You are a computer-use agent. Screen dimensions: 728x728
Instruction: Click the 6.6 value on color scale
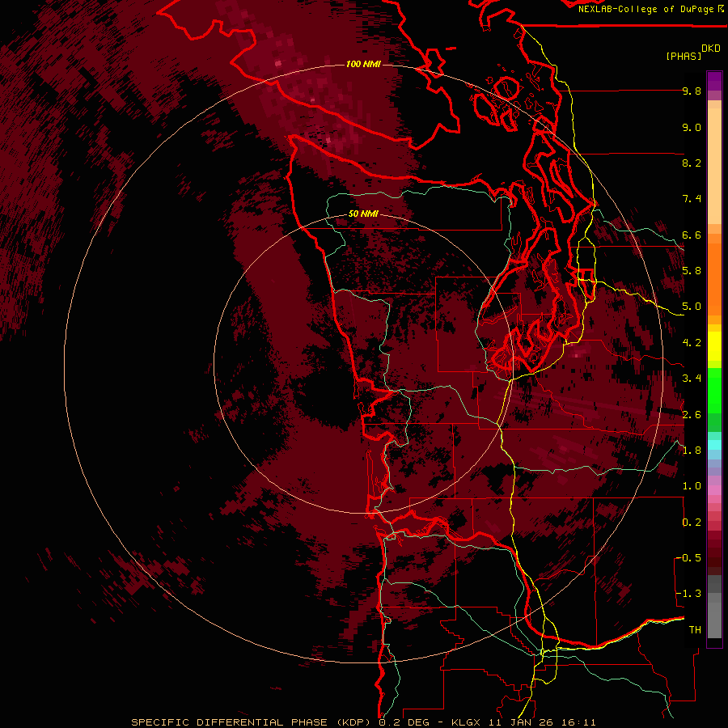tap(692, 235)
